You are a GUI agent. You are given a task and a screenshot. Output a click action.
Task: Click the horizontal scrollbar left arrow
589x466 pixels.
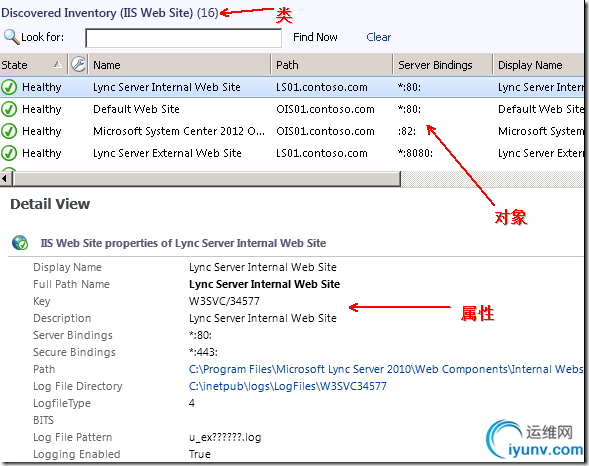[x=5, y=179]
